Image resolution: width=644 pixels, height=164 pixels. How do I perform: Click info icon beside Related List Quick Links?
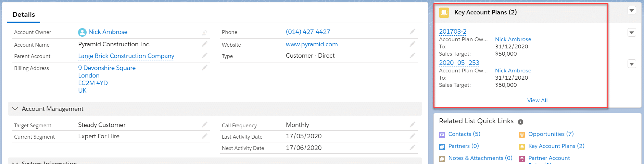[520, 122]
